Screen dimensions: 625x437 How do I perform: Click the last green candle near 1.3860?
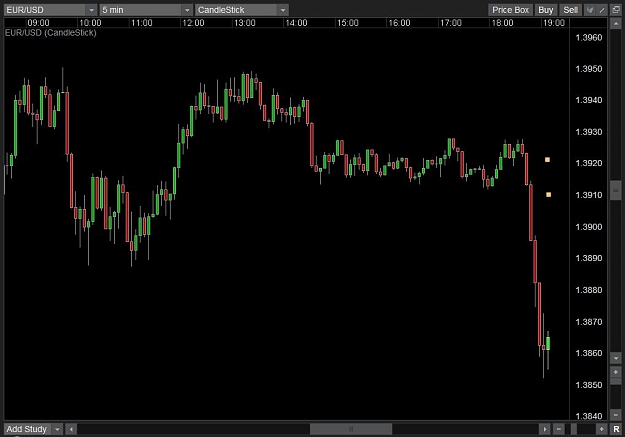(x=548, y=344)
